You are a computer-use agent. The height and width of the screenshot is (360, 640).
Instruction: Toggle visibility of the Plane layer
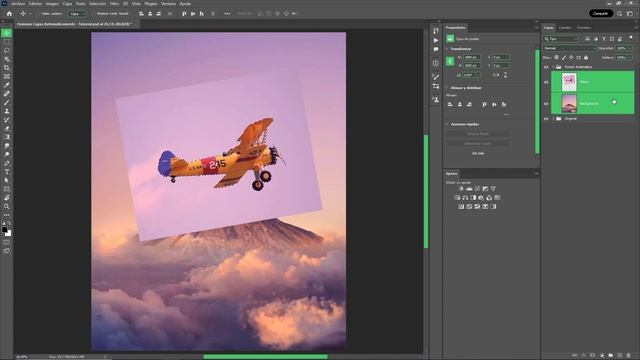[546, 82]
